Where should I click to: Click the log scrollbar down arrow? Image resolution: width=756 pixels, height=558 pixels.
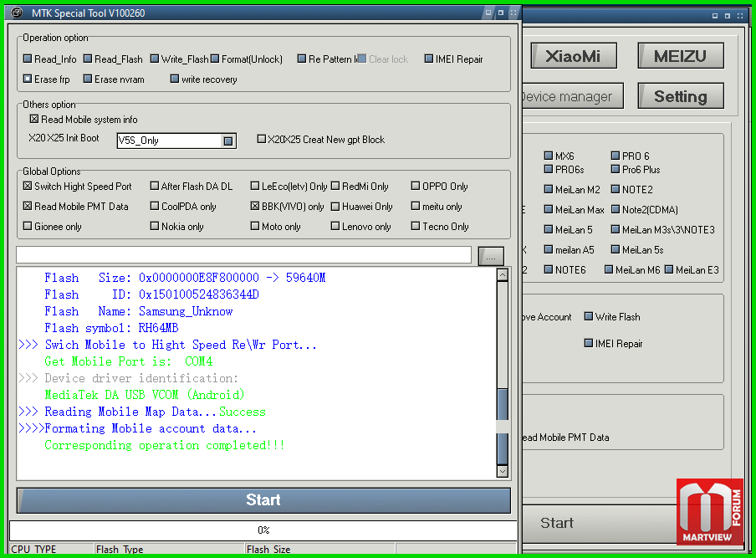[x=503, y=471]
